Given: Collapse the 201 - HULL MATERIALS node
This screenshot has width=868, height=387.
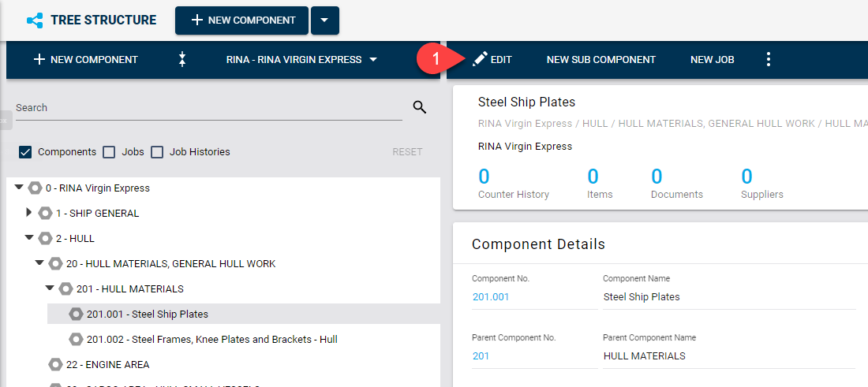Looking at the screenshot, I should [50, 288].
